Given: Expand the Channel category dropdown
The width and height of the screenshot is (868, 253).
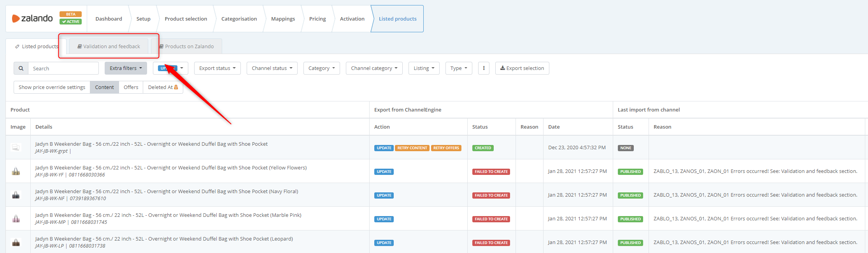Looking at the screenshot, I should click(374, 68).
